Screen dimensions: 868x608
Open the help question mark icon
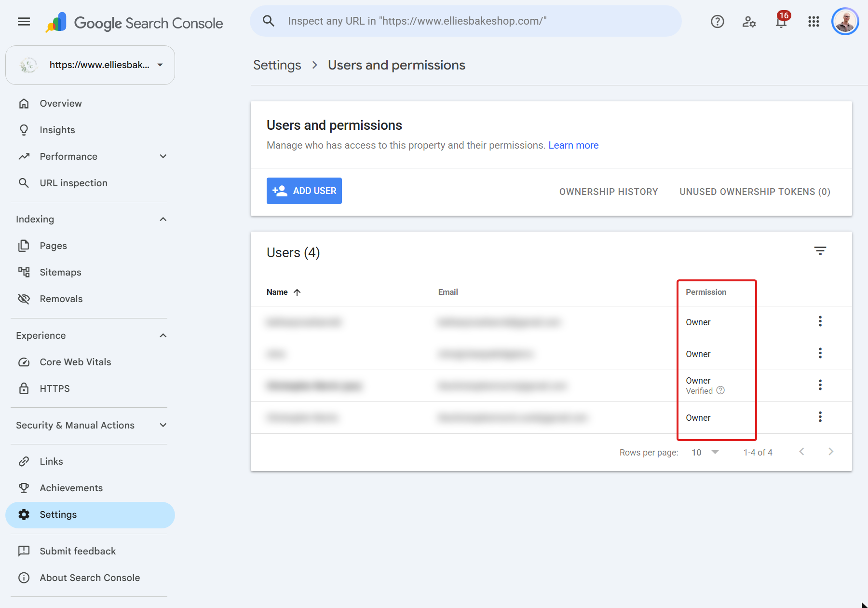pyautogui.click(x=717, y=21)
